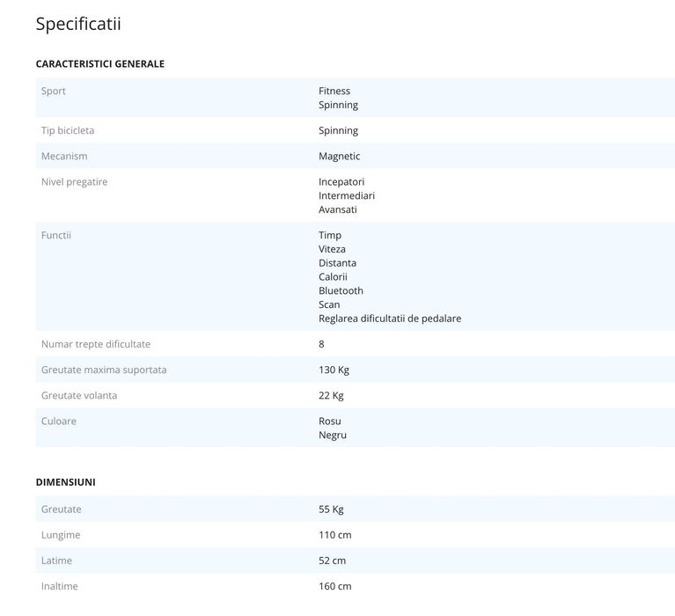Click the Bluetooth function entry
Viewport: 675px width, 616px height.
(341, 291)
